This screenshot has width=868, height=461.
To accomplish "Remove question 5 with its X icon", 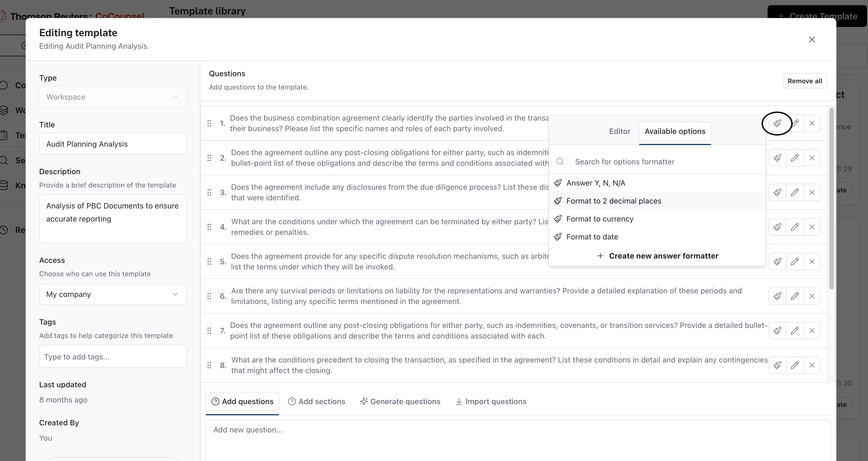I will coord(812,262).
